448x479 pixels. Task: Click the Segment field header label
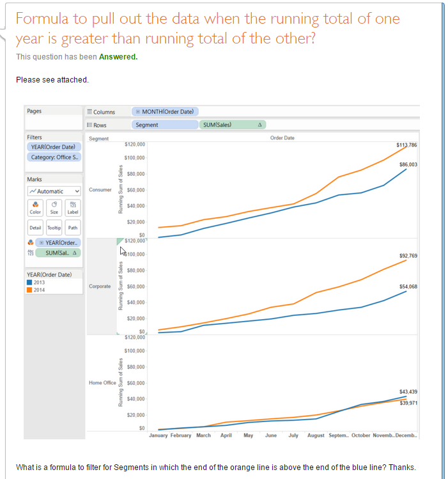pyautogui.click(x=98, y=139)
